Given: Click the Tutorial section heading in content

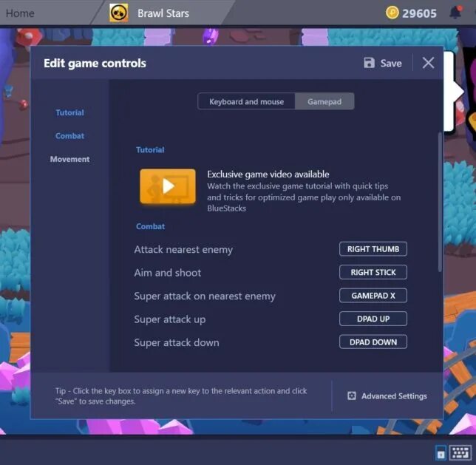Looking at the screenshot, I should (x=150, y=150).
